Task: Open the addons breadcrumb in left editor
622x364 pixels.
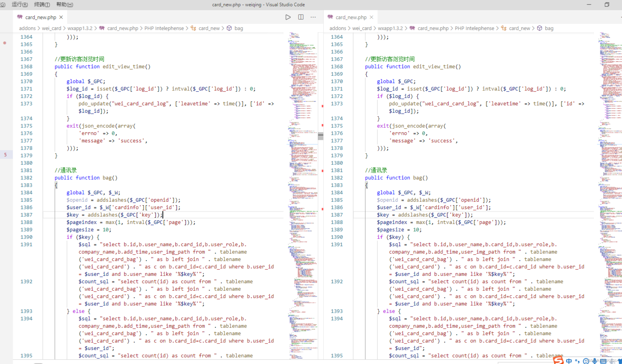Action: click(x=27, y=28)
